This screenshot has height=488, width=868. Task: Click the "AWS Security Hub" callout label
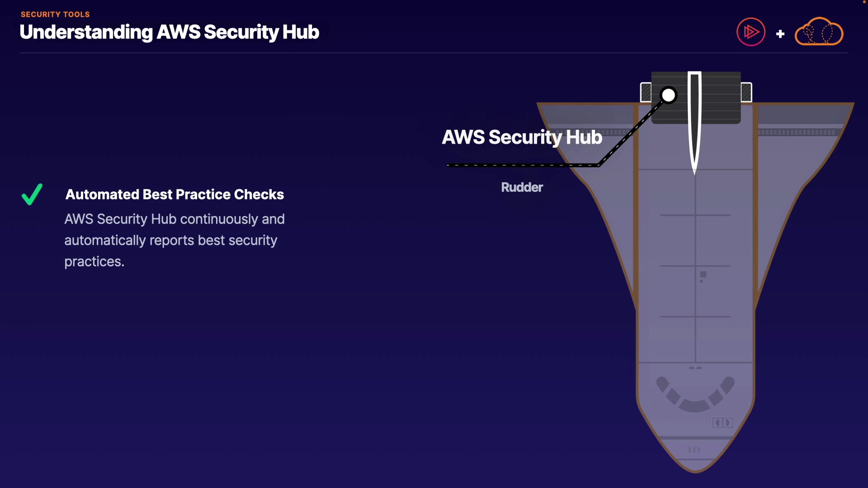(x=522, y=137)
